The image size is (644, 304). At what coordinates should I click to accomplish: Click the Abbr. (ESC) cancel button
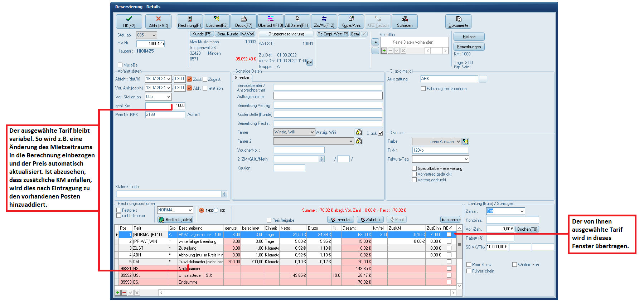coord(158,21)
